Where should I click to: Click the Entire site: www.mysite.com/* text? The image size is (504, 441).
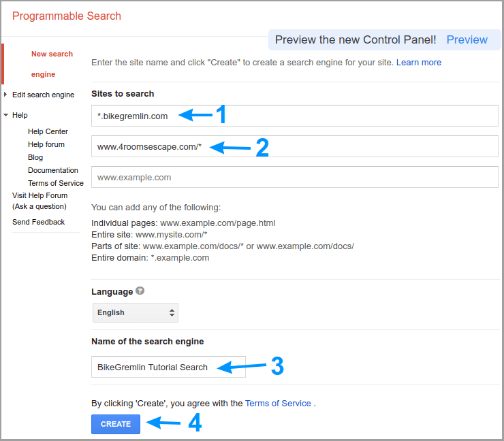pos(149,235)
